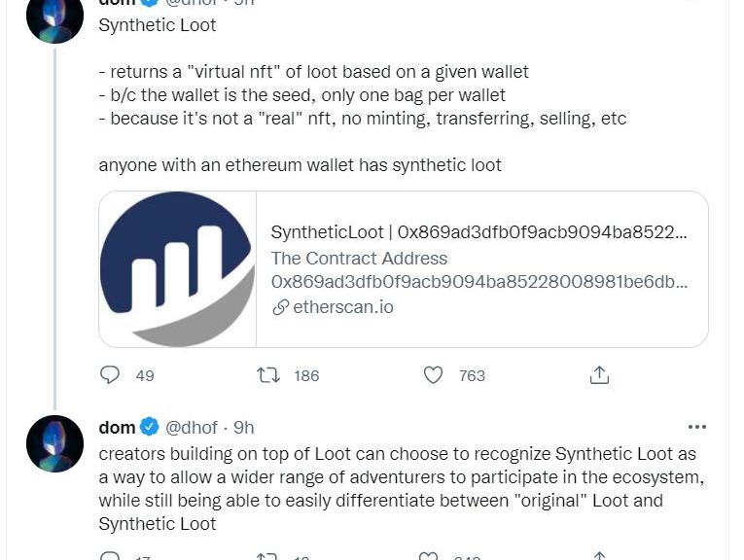
Task: Open dom's avatar on the second tweet
Action: pos(54,444)
